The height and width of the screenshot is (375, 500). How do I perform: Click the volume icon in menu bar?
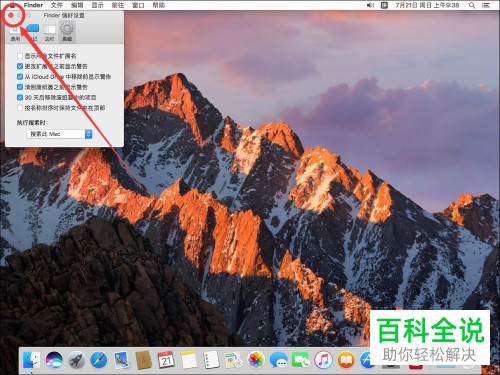[x=370, y=5]
